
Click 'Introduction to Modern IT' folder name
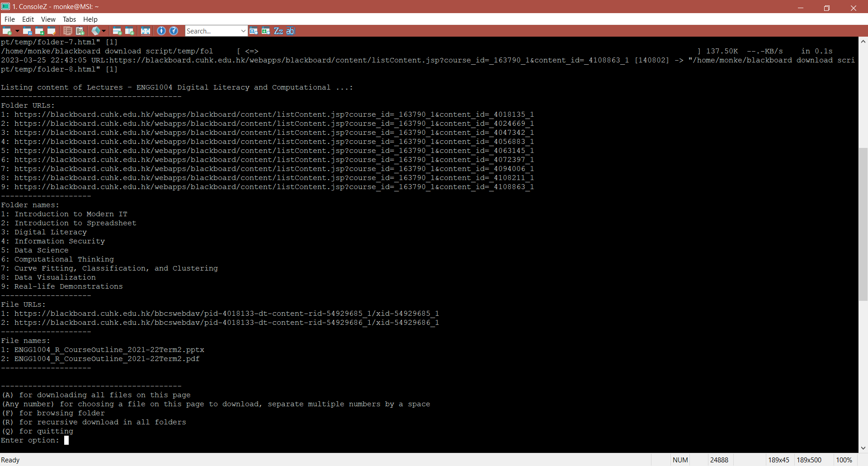click(71, 214)
